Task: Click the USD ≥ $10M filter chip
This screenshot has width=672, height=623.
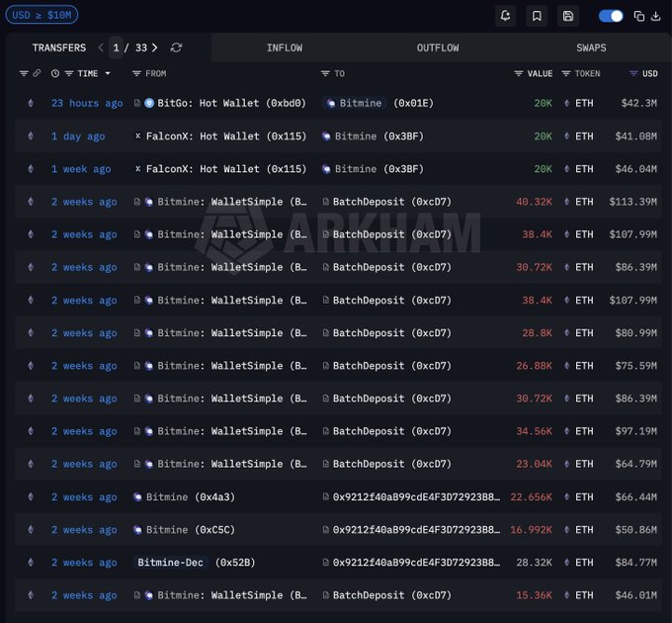Action: [x=42, y=15]
